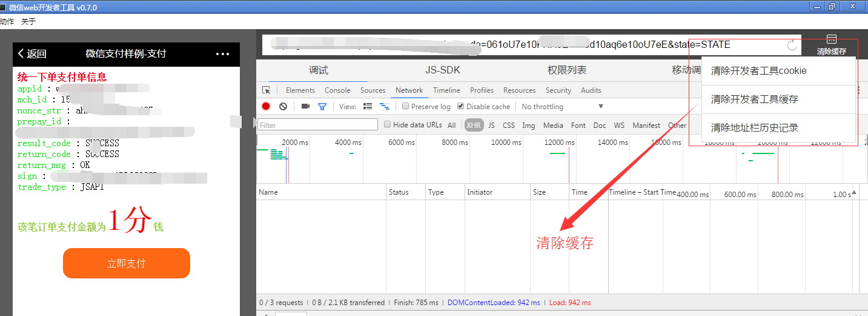Go back with 返回 arrow
The height and width of the screenshot is (316, 868).
click(x=32, y=53)
